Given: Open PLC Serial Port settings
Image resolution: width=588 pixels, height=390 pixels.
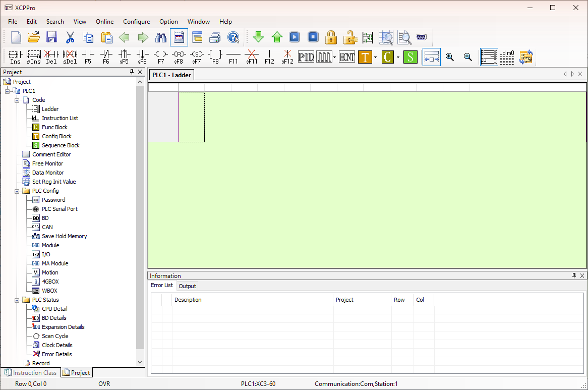Looking at the screenshot, I should pyautogui.click(x=60, y=209).
